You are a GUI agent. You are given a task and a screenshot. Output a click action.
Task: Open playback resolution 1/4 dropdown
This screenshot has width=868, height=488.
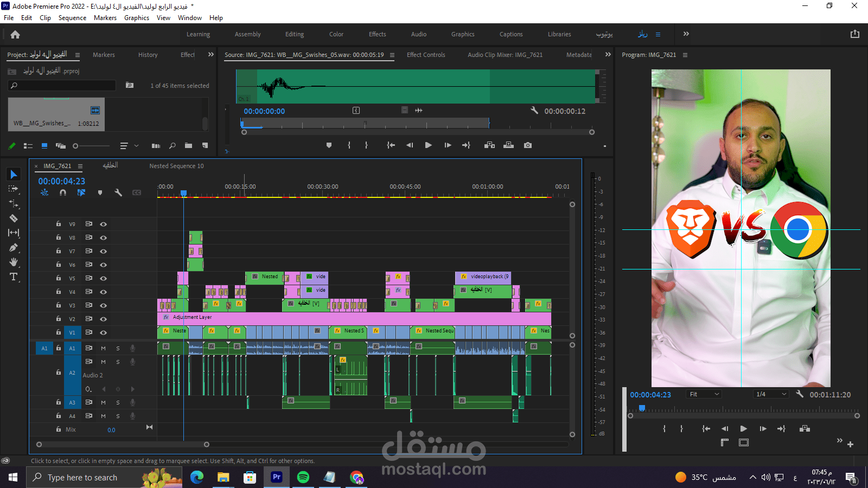(x=770, y=394)
